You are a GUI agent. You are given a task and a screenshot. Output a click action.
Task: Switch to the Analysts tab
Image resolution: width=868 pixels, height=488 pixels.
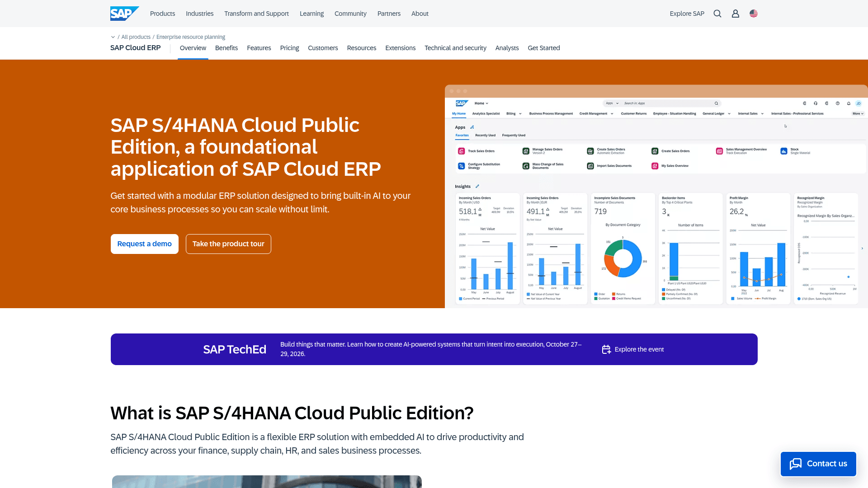[x=507, y=48]
